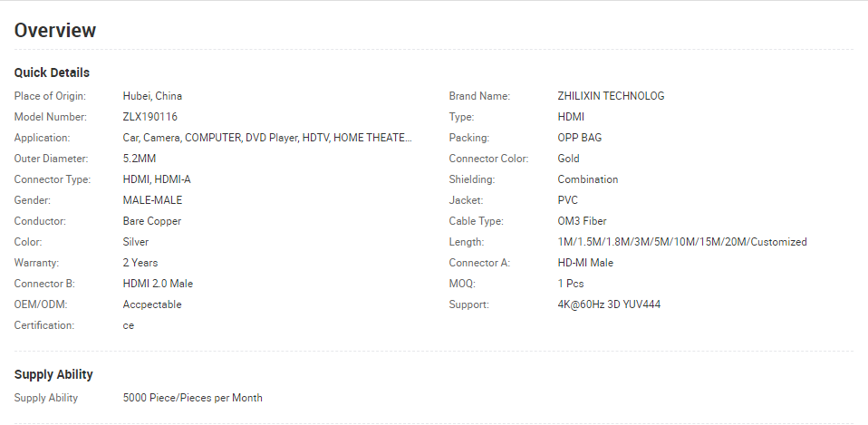Click the OM3 Fiber cable type
The image size is (868, 425).
click(x=582, y=221)
